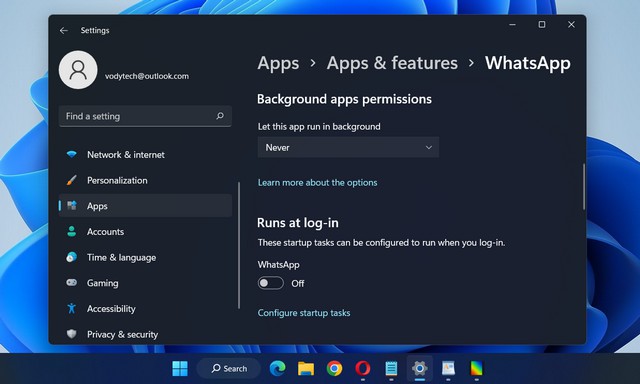Open Privacy & security settings
640x384 pixels.
click(x=145, y=334)
